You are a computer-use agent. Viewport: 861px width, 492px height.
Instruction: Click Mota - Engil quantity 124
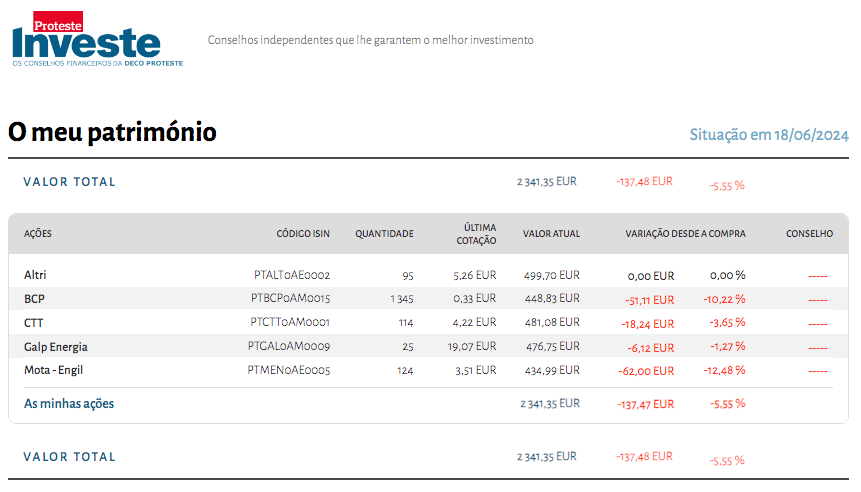(x=405, y=371)
